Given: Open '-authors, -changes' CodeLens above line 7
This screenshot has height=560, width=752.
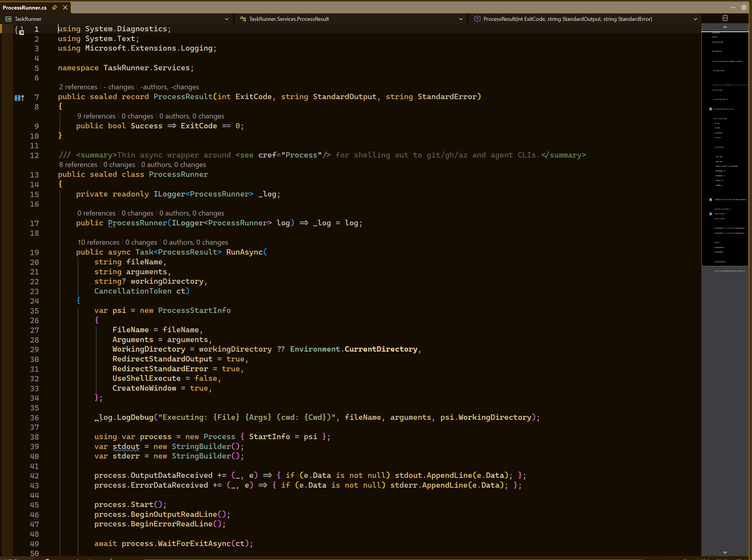Looking at the screenshot, I should [170, 87].
